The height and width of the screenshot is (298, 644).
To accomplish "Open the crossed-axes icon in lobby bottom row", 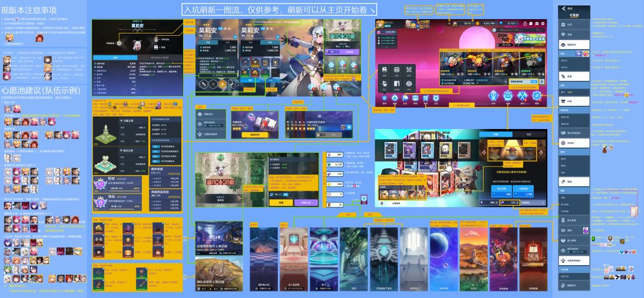I will 522,96.
